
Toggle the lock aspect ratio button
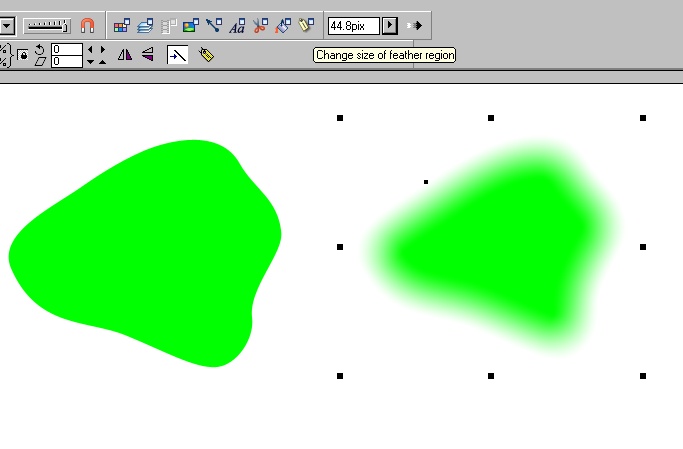coord(23,55)
